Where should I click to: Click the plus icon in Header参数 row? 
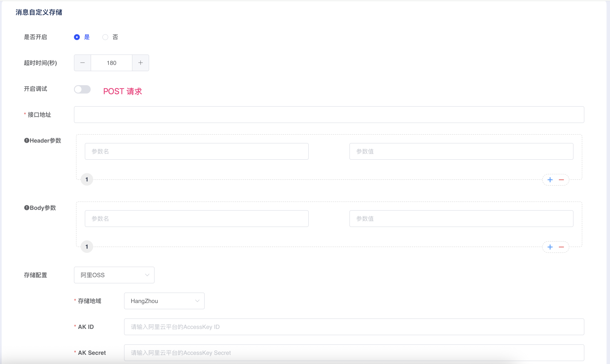tap(550, 180)
